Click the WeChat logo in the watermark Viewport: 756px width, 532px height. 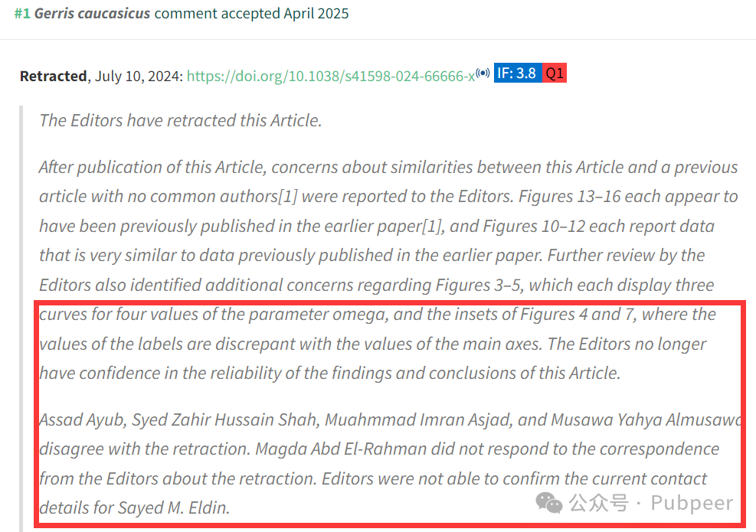coord(548,503)
